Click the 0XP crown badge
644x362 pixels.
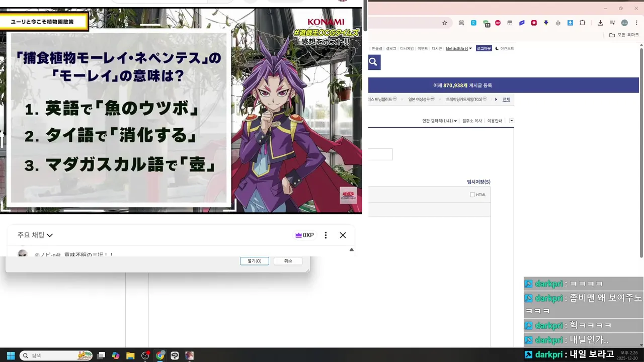(x=304, y=235)
